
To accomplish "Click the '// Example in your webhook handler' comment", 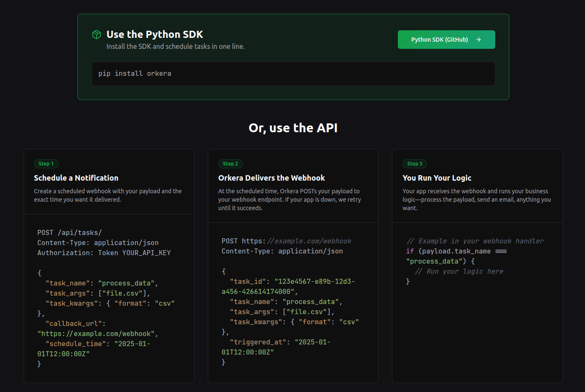I will [x=475, y=241].
